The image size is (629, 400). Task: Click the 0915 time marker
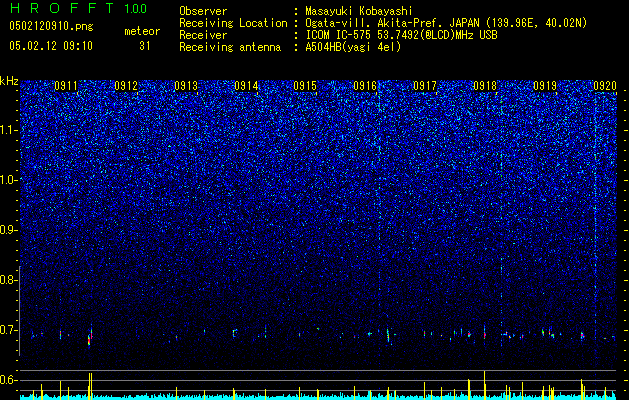(305, 86)
